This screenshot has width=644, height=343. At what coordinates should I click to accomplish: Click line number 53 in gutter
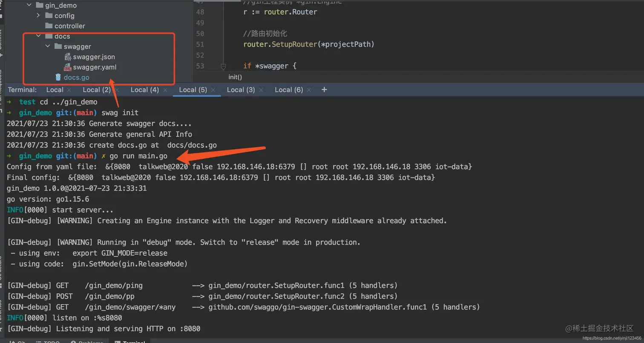tap(200, 66)
